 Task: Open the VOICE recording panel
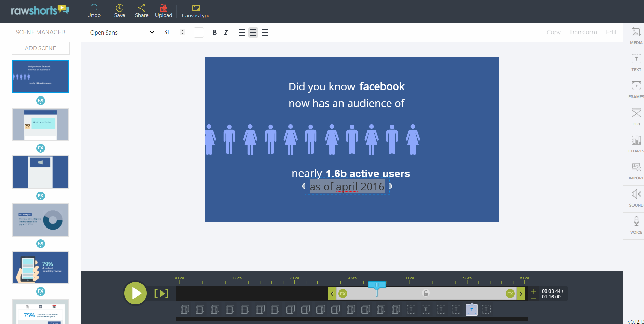(636, 225)
